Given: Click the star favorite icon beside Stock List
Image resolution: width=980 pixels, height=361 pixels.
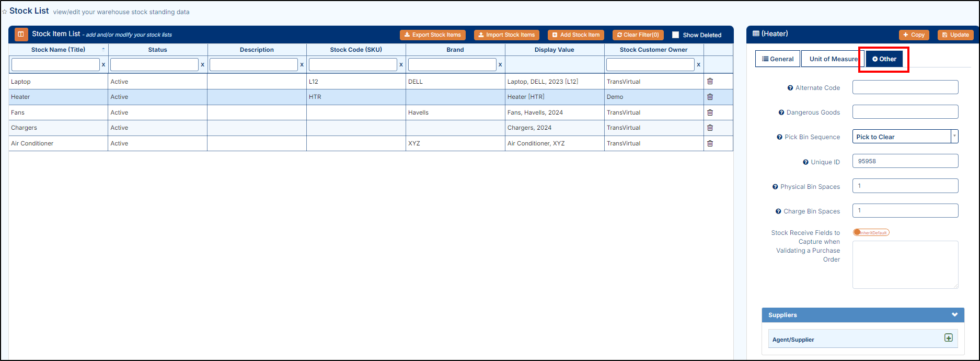Looking at the screenshot, I should (5, 12).
